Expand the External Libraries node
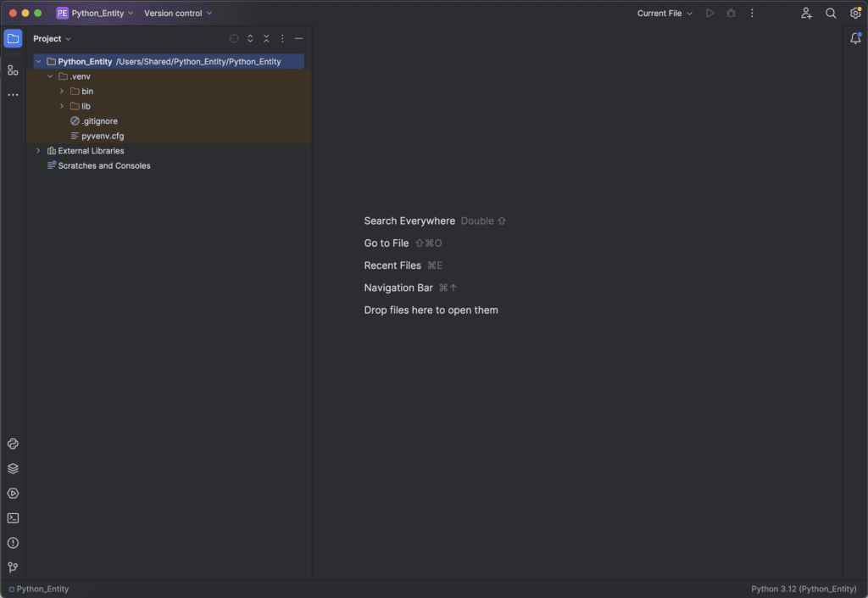This screenshot has width=868, height=598. point(38,151)
